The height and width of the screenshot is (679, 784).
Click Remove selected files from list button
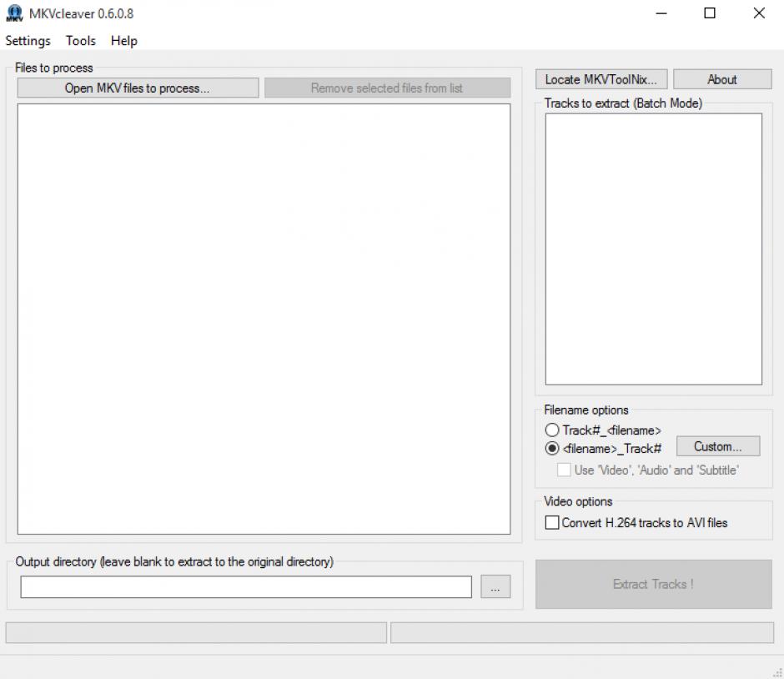click(388, 88)
